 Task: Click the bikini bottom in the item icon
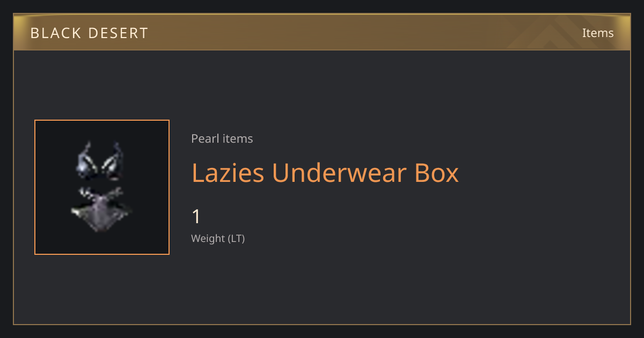tap(101, 209)
